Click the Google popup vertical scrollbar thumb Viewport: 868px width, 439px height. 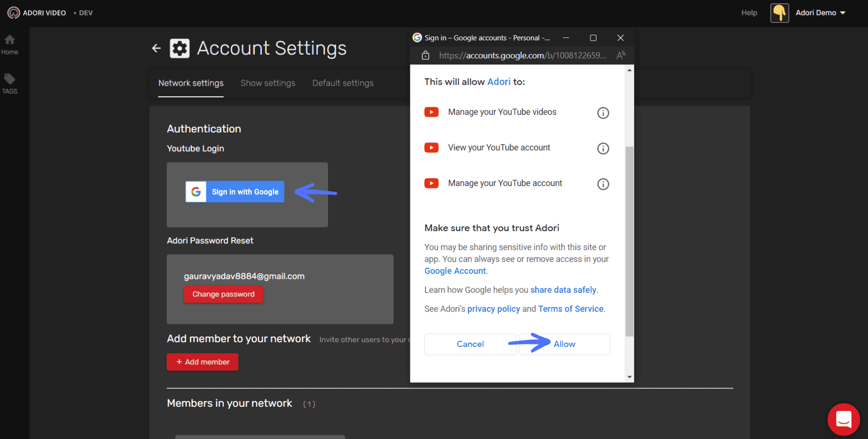pyautogui.click(x=629, y=241)
